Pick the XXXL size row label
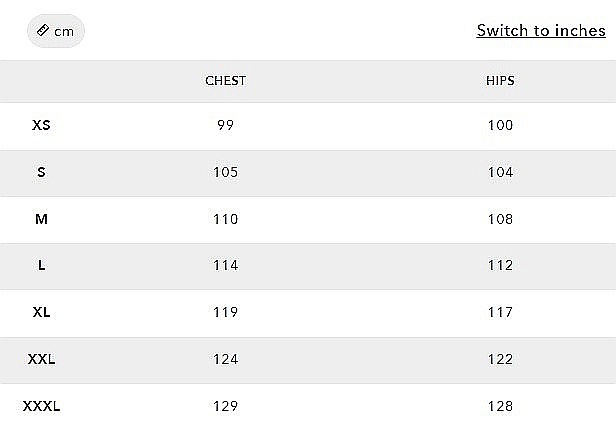Viewport: 616px width, 430px height. (x=41, y=406)
